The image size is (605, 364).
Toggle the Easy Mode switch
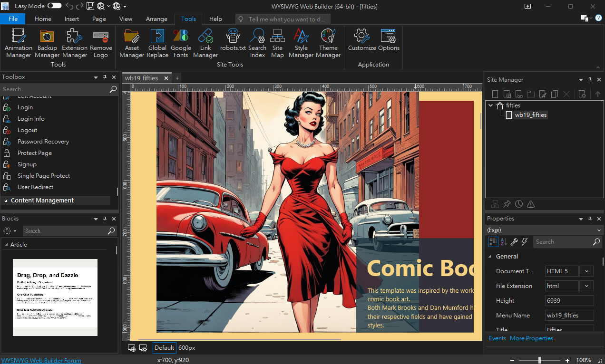pyautogui.click(x=54, y=6)
